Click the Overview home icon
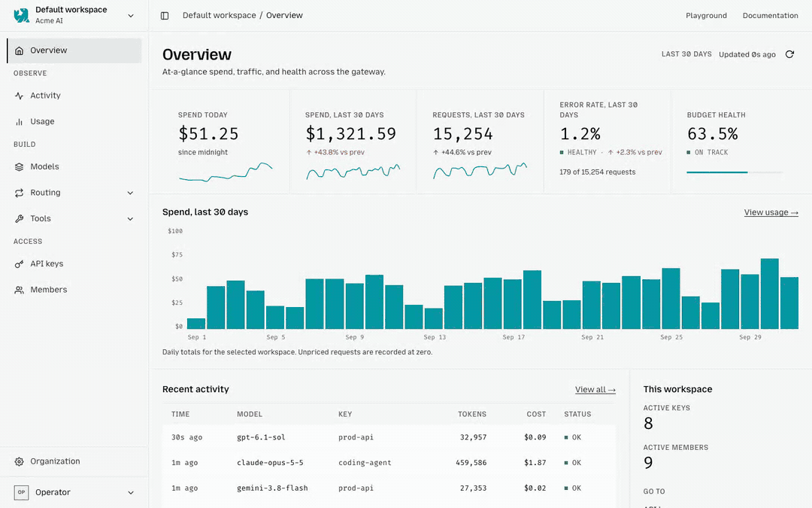Viewport: 812px width, 508px height. (19, 50)
